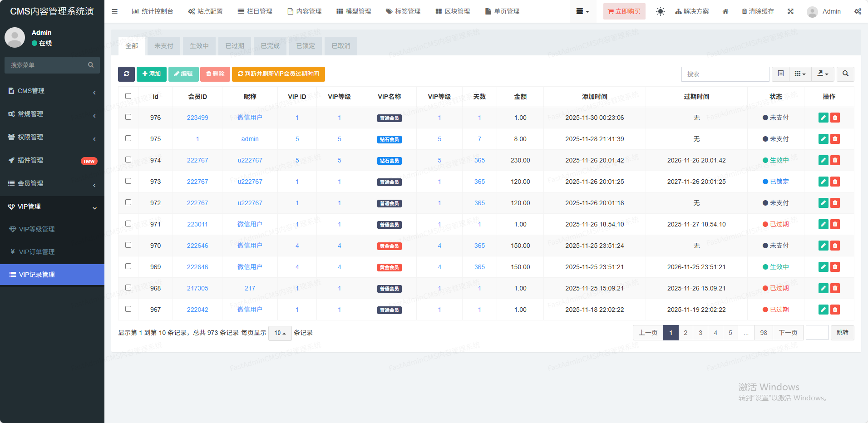
Task: Check the select-all checkbox in header
Action: (x=128, y=96)
